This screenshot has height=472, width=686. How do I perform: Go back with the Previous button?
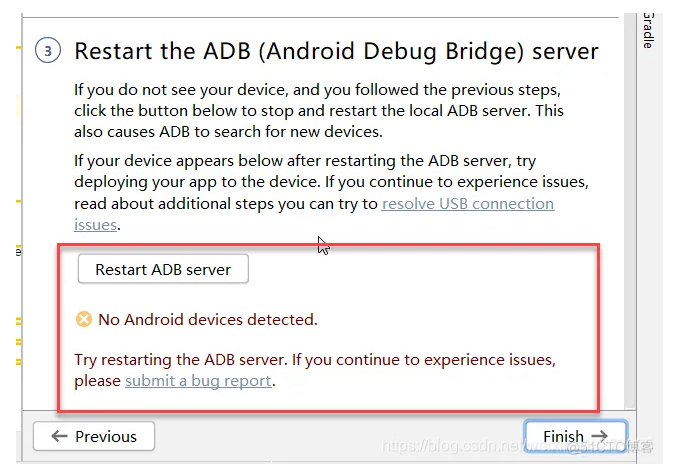[94, 437]
